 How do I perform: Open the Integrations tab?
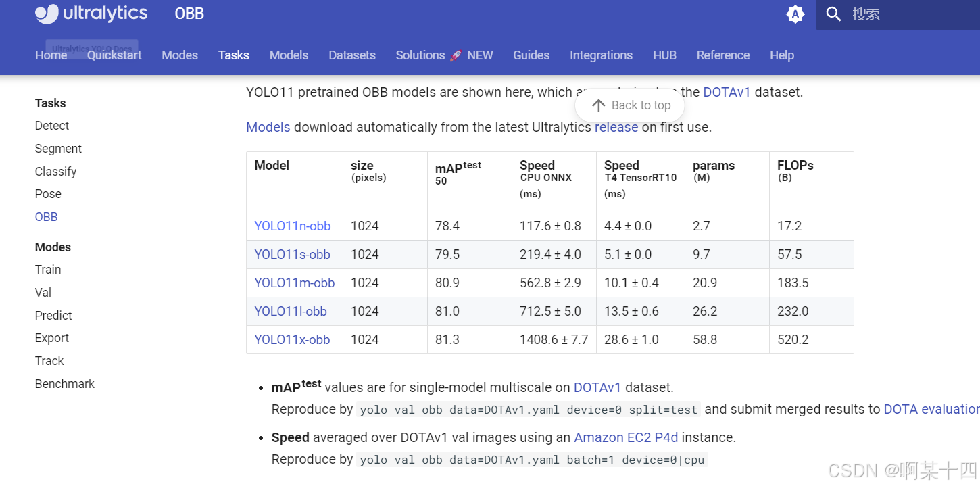(601, 55)
